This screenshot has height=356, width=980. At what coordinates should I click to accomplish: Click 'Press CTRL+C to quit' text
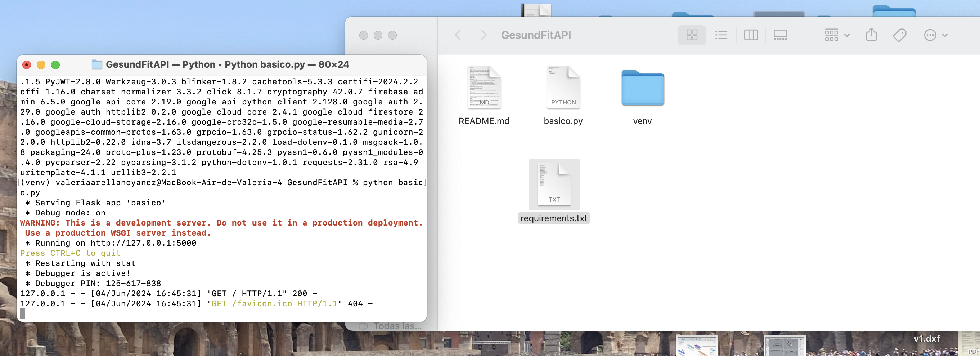[x=70, y=253]
